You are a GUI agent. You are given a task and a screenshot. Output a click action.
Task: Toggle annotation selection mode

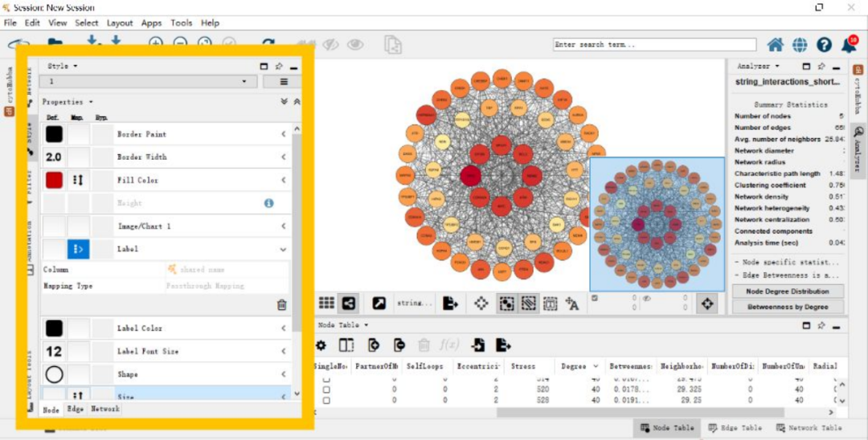[x=551, y=303]
